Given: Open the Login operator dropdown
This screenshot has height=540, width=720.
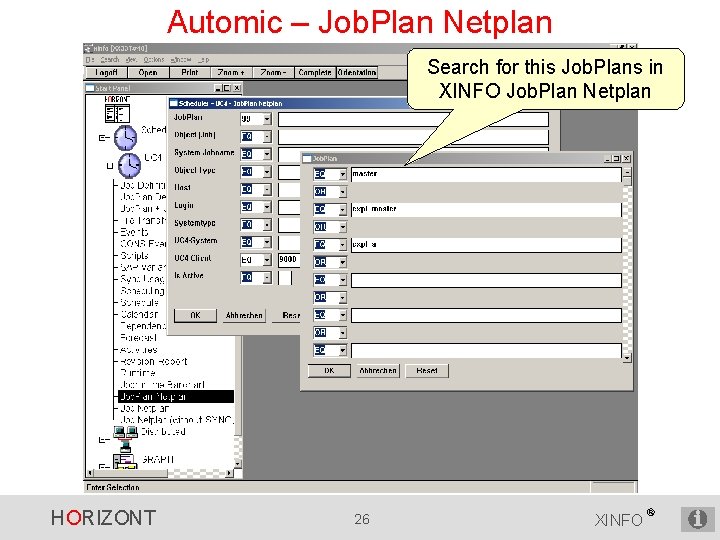Looking at the screenshot, I should click(267, 207).
